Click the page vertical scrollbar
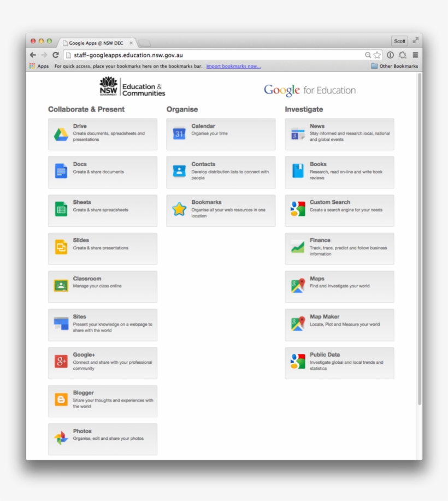This screenshot has width=448, height=501. pos(420,239)
